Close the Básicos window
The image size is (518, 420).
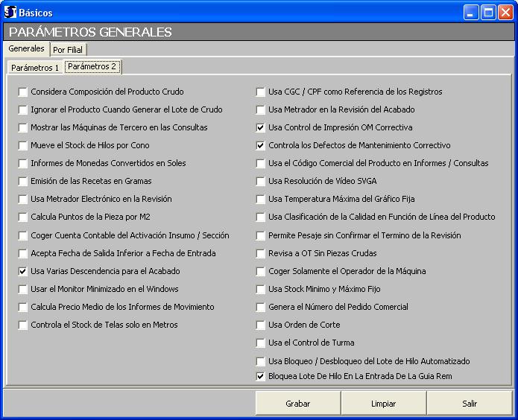click(505, 12)
